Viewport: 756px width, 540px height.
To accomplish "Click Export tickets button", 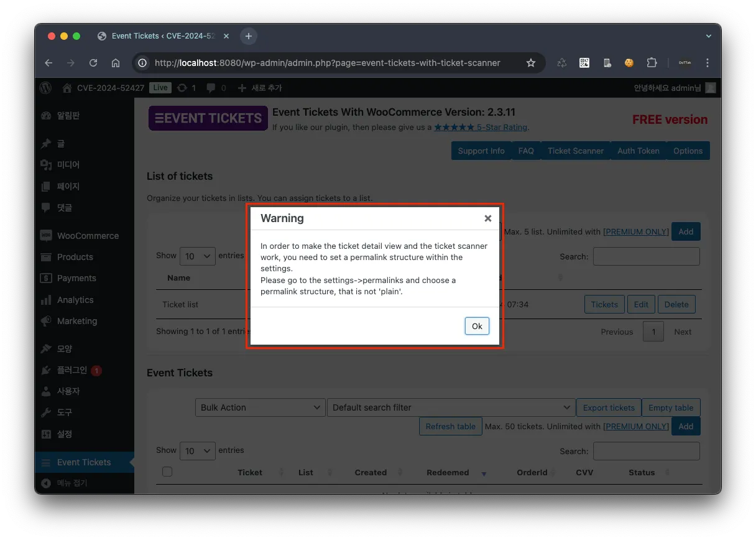I will [609, 407].
